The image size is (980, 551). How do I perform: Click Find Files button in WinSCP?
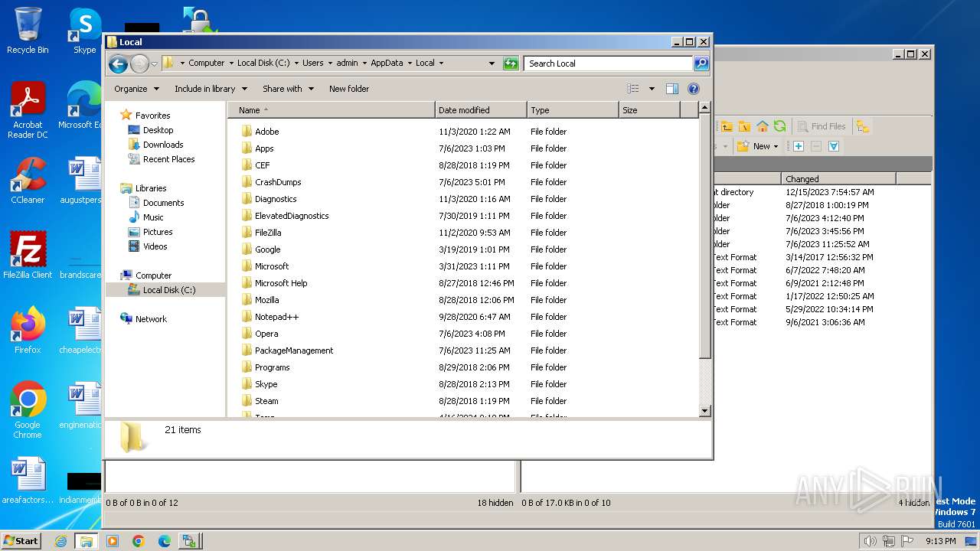tap(822, 126)
